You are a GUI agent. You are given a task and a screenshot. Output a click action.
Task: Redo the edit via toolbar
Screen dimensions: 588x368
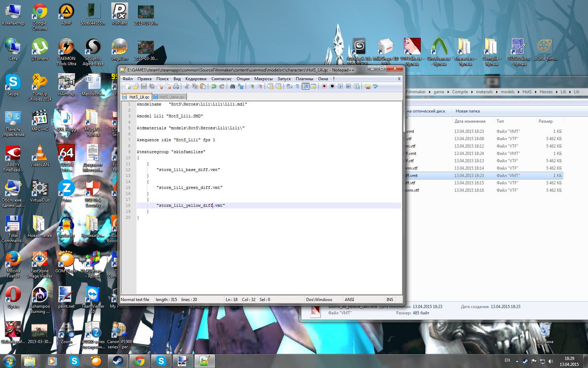[222, 86]
